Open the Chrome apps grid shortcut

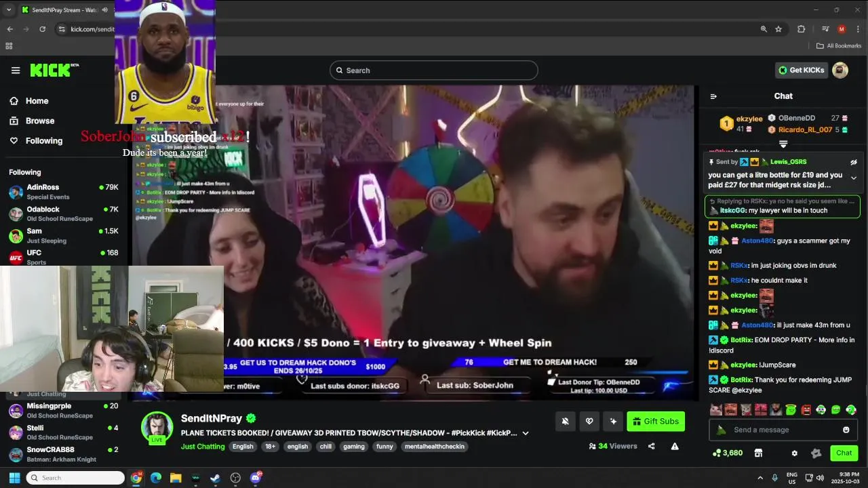(9, 46)
